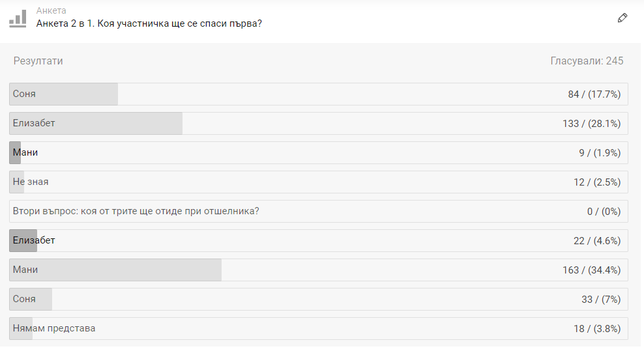Screen dimensions: 644x351
Task: Click the "Гласували: 245" voter count
Action: tap(587, 61)
